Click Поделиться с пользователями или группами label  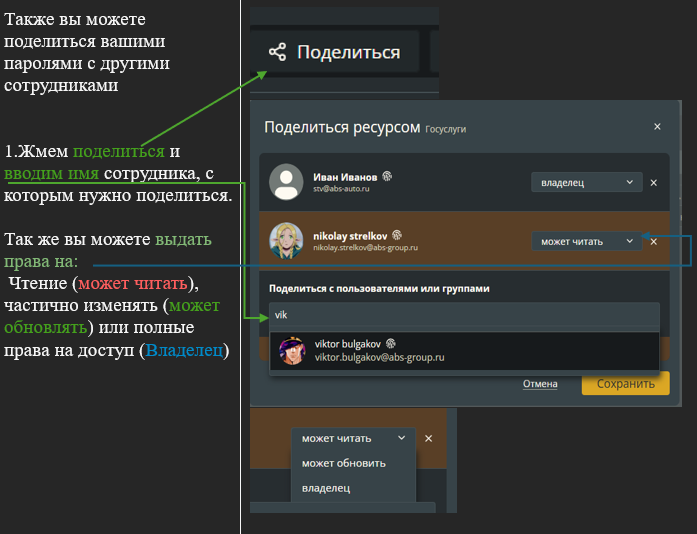coord(379,289)
